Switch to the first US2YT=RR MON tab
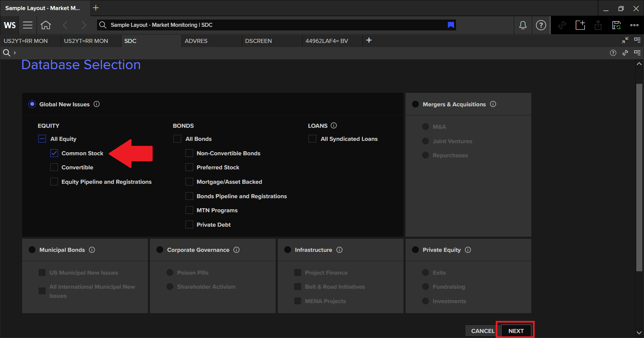Viewport: 644px width, 338px height. [x=30, y=41]
